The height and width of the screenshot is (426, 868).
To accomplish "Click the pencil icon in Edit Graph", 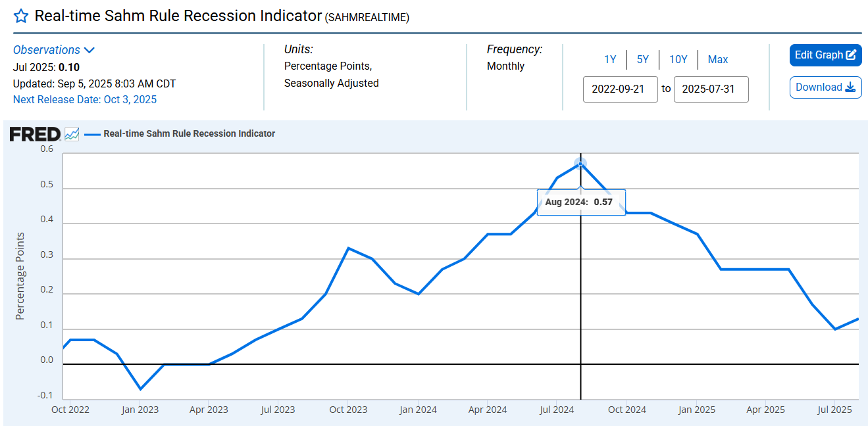I will 851,55.
